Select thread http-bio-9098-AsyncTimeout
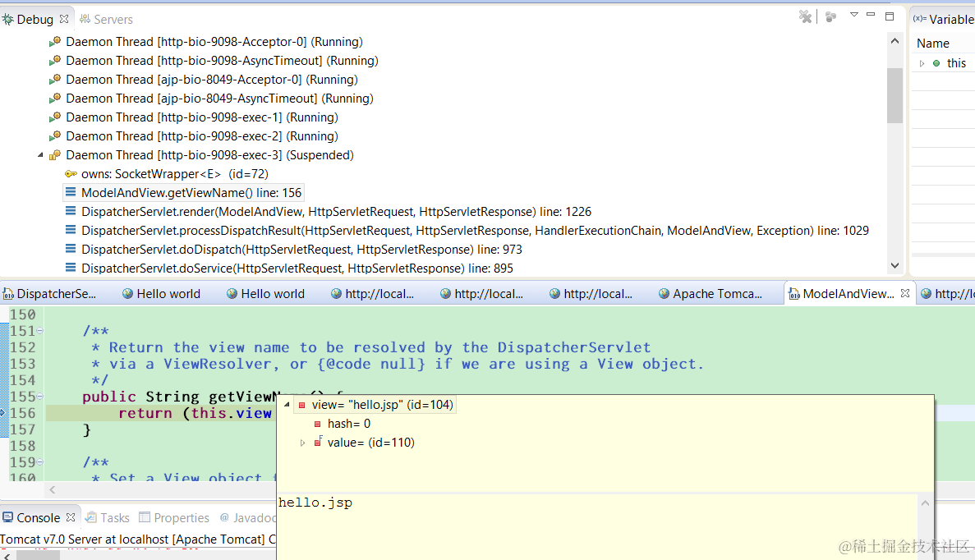975x560 pixels. [222, 61]
